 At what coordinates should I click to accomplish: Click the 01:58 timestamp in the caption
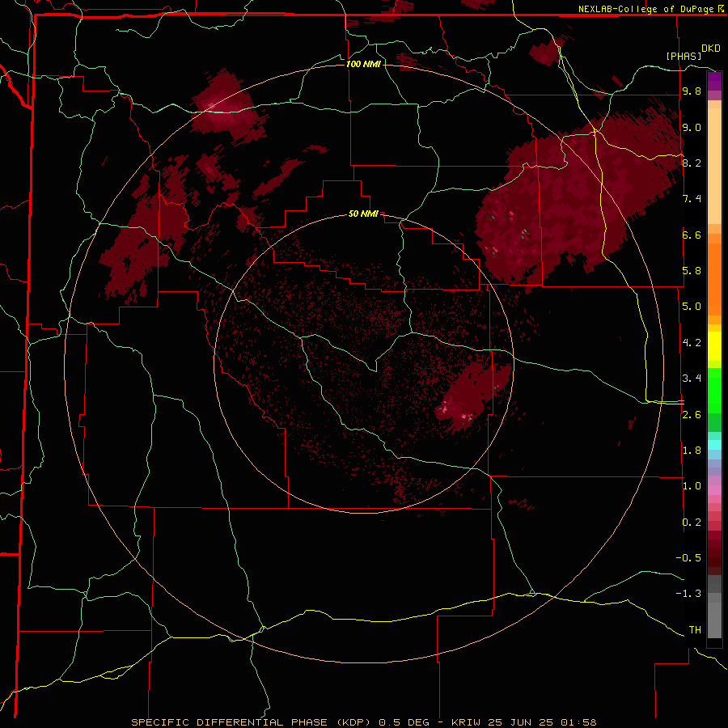[578, 722]
